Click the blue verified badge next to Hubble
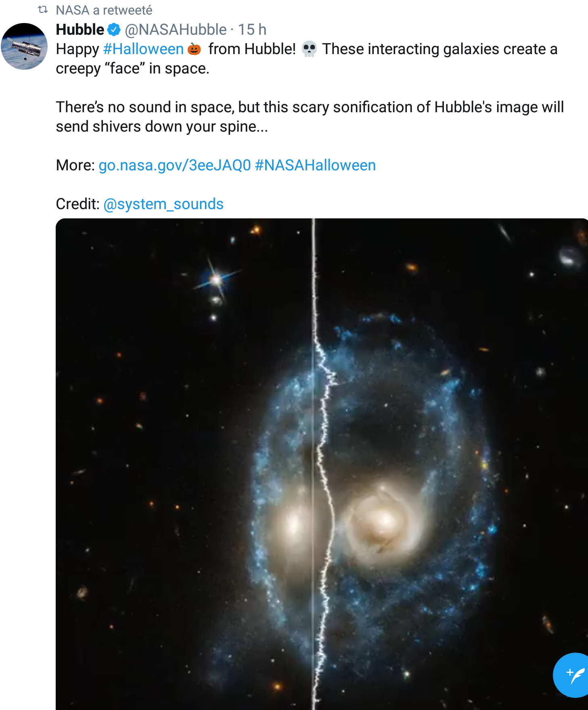588x710 pixels. pos(114,29)
